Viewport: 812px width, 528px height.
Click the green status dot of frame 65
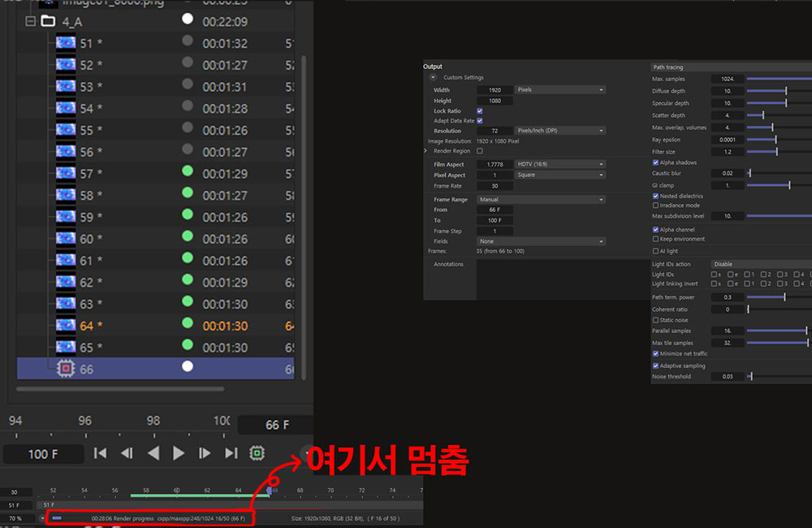point(188,344)
